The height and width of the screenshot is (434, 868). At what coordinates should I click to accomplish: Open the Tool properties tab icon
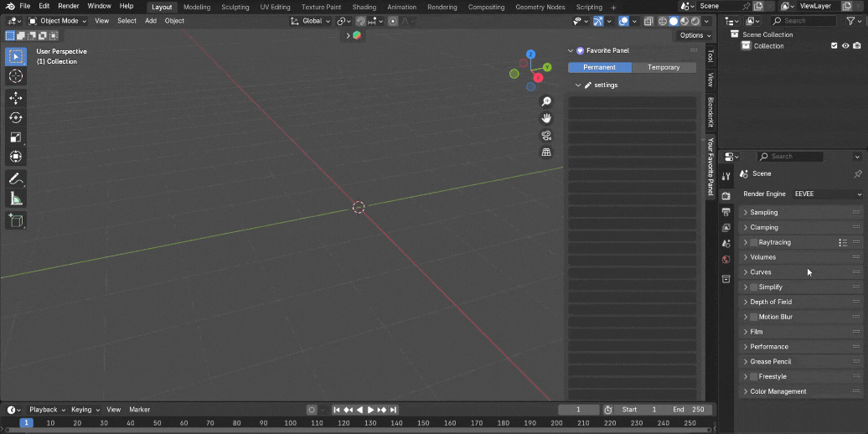pos(726,176)
